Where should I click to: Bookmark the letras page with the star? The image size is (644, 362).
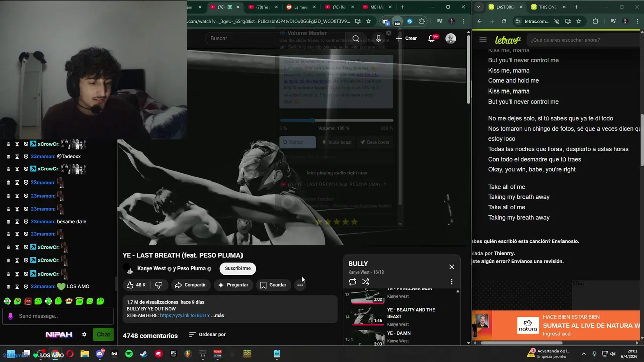tap(579, 21)
